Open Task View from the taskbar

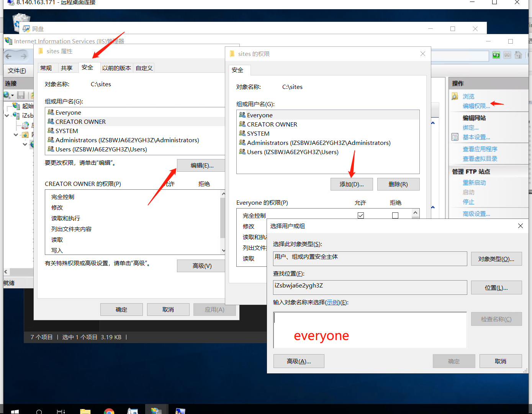click(x=61, y=412)
